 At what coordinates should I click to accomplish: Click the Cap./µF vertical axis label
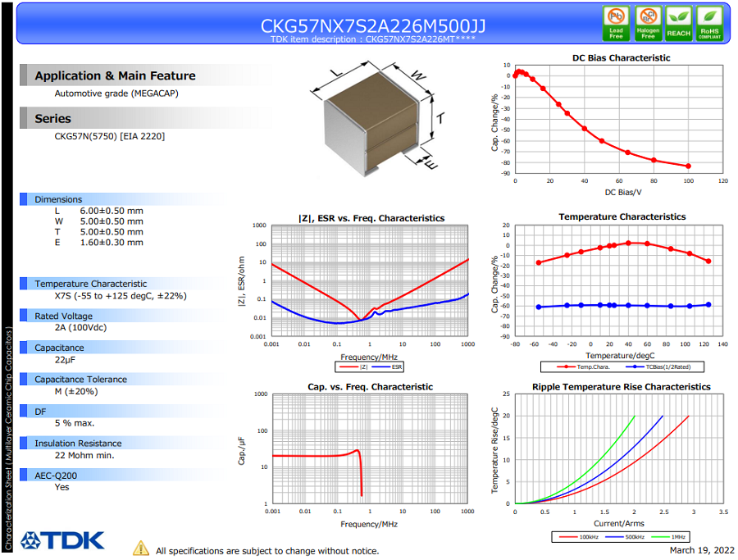point(241,451)
